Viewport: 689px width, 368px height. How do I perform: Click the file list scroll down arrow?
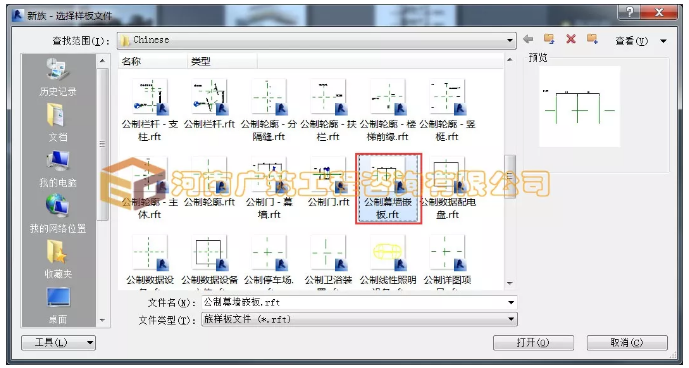coord(510,283)
